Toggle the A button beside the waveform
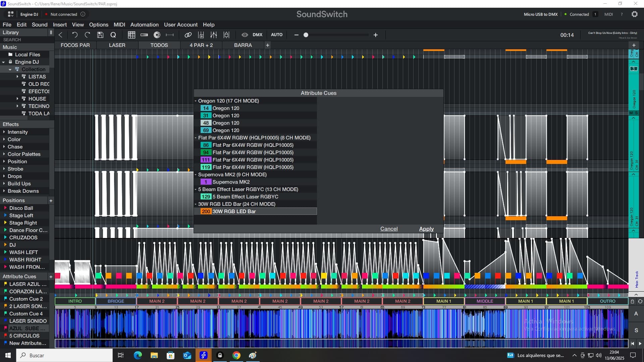Screen dimensions: 644x362 pyautogui.click(x=636, y=314)
